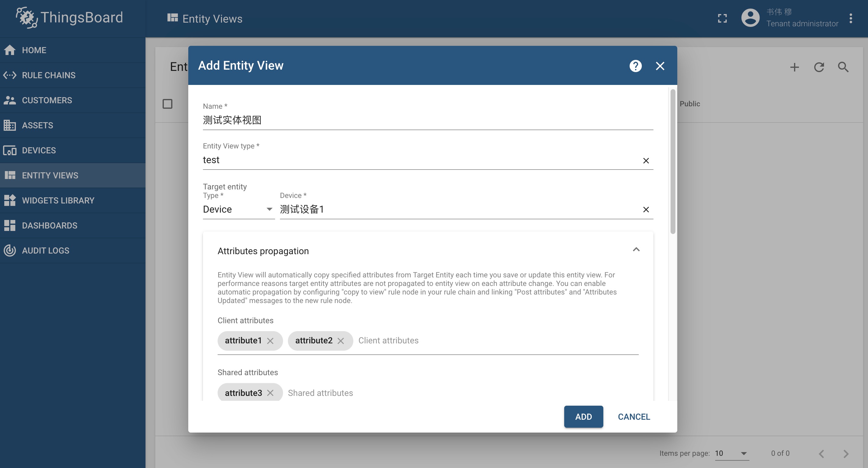Viewport: 868px width, 468px height.
Task: Focus the Name input field
Action: [x=427, y=120]
